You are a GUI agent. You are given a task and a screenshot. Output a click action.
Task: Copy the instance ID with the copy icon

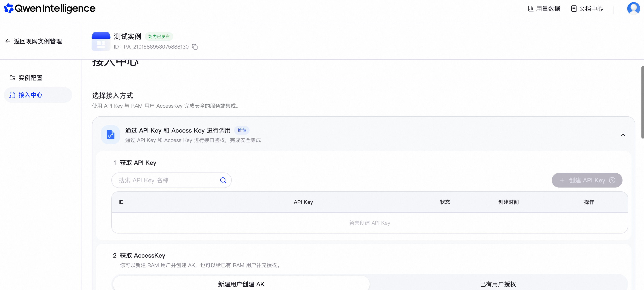(x=195, y=47)
